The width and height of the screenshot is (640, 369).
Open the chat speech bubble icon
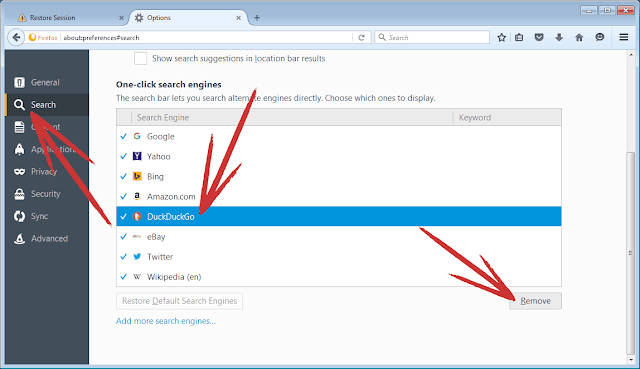(x=600, y=38)
